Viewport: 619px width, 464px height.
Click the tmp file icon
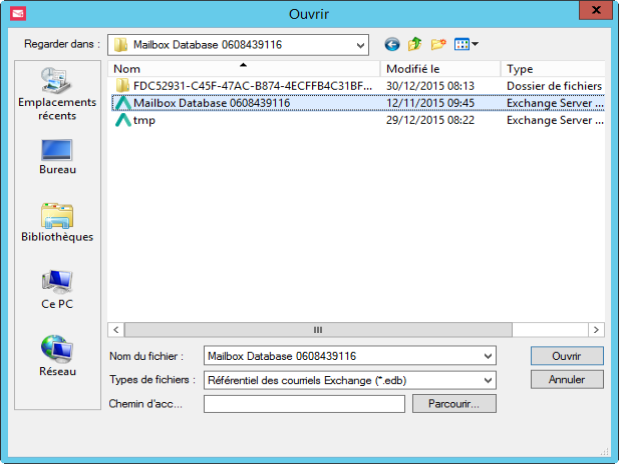tap(123, 120)
